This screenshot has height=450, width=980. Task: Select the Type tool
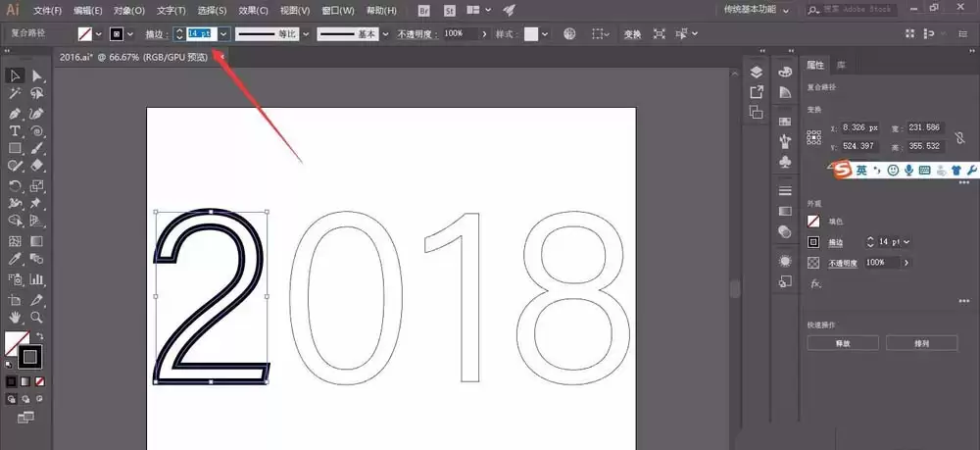click(x=15, y=131)
